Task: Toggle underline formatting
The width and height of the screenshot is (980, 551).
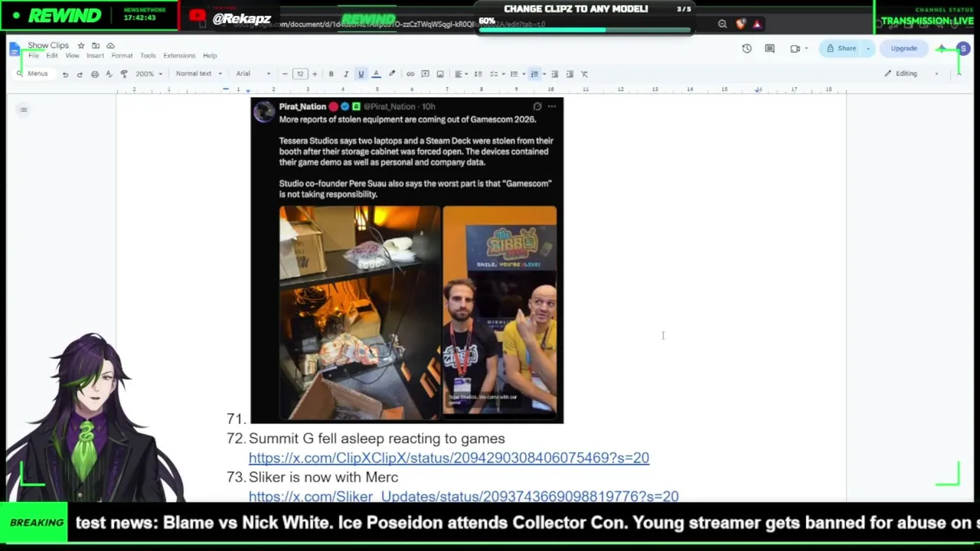Action: pos(361,74)
